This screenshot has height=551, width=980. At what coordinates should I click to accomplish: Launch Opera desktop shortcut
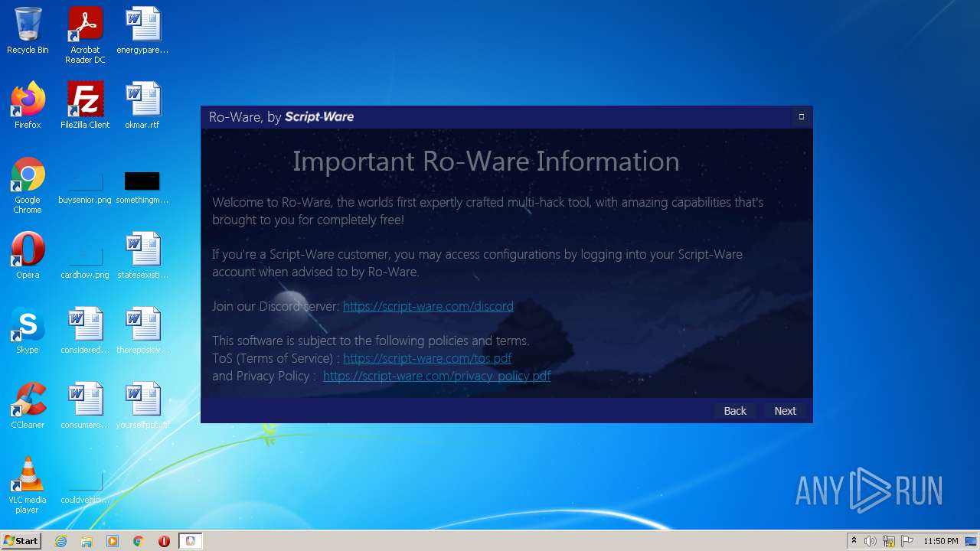pos(28,256)
